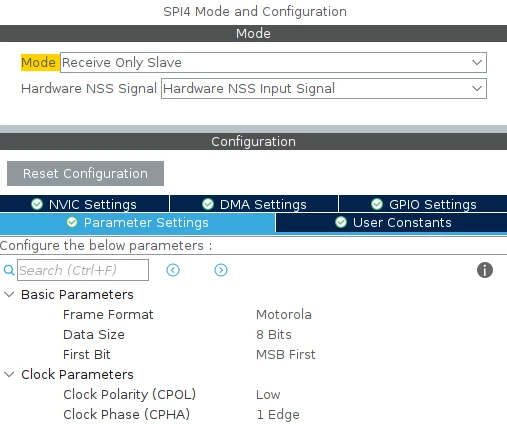This screenshot has width=507, height=424.
Task: Select the Frame Format parameter row
Action: coord(253,314)
